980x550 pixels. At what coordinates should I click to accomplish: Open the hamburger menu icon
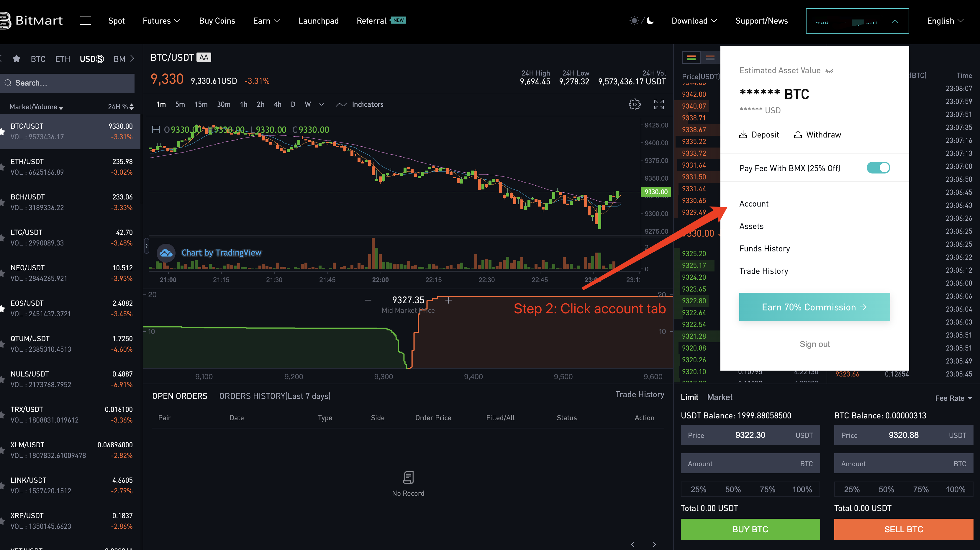[x=85, y=21]
